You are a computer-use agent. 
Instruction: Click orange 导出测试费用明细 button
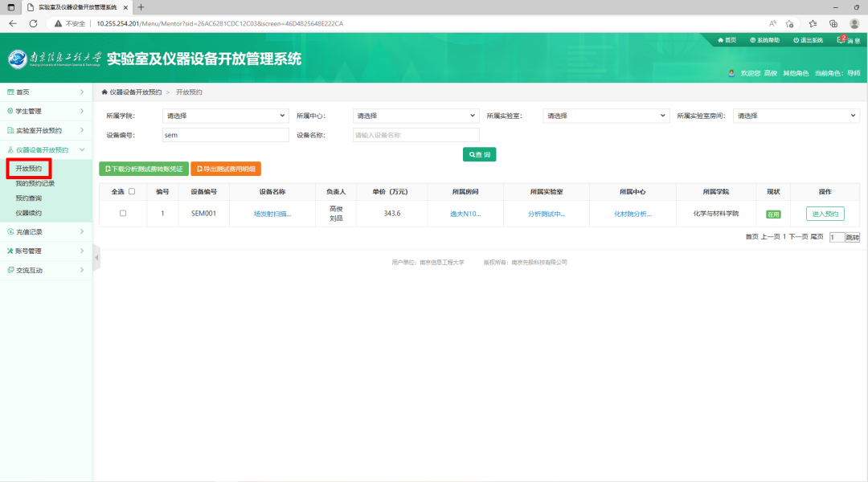pos(226,169)
